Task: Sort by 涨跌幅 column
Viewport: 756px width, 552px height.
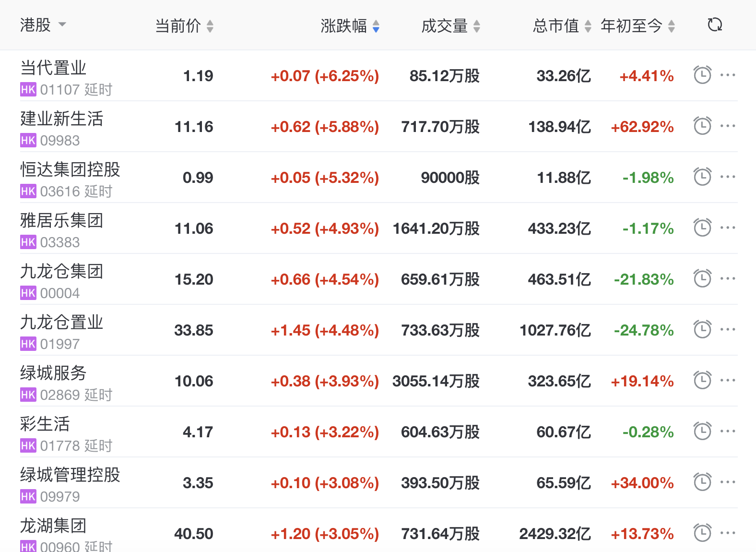Action: [x=350, y=26]
